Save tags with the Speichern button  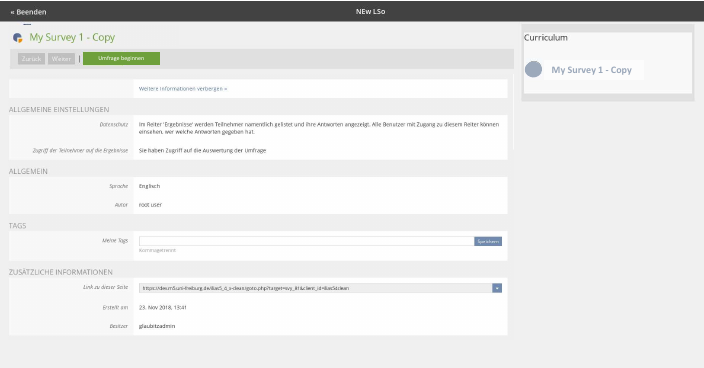488,241
